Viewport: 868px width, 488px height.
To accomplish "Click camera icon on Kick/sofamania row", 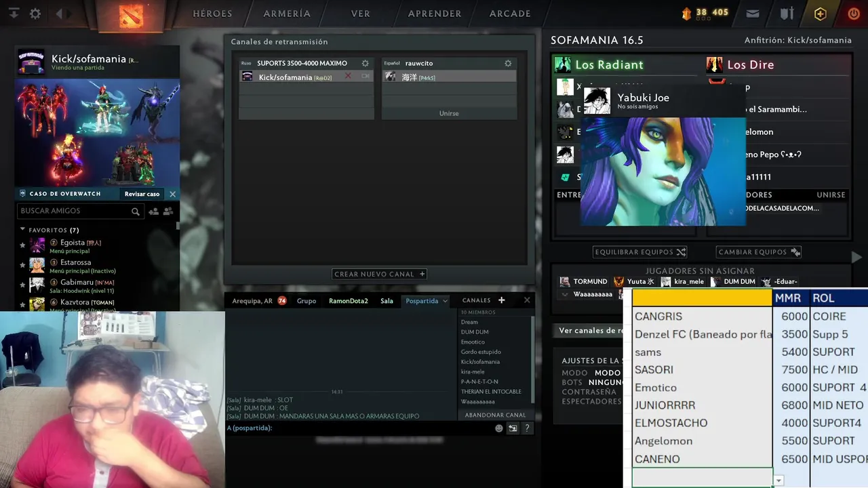I will (366, 77).
